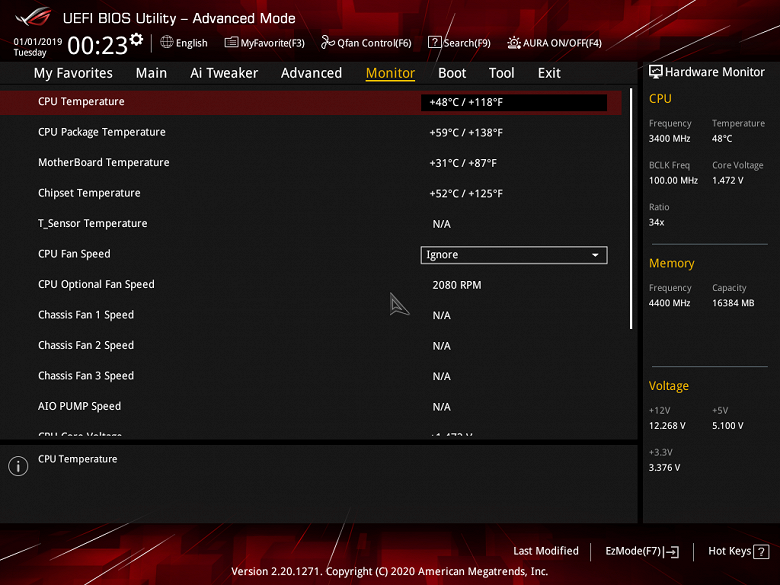Open Qfan Control(F6) fan icon
The image size is (780, 585).
point(327,42)
